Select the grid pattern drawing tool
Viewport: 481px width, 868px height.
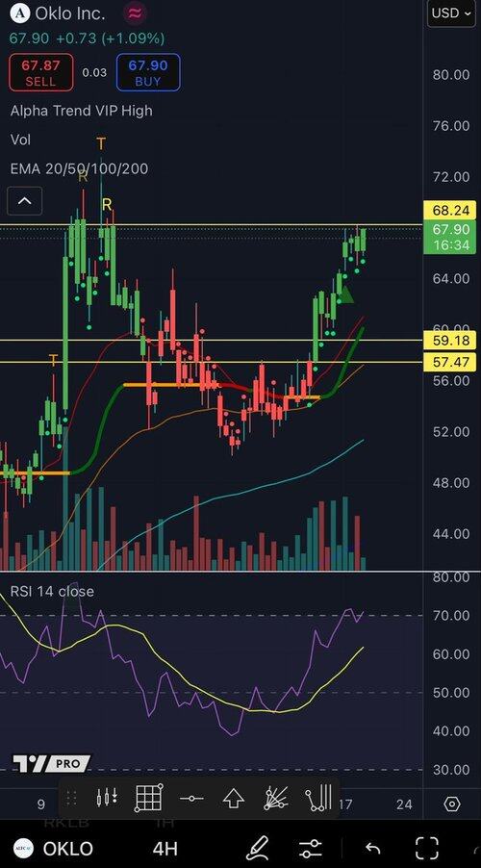149,798
